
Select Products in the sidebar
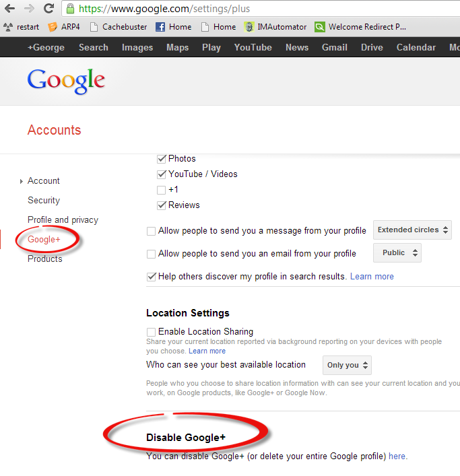45,259
